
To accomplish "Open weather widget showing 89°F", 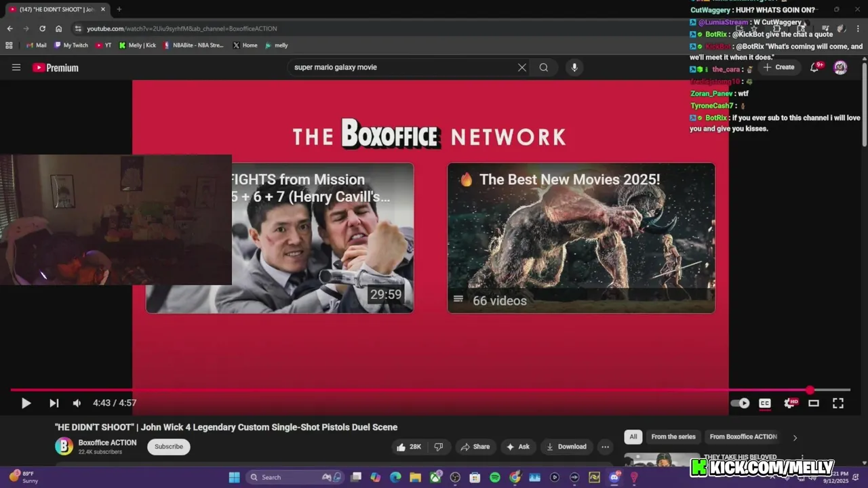I will pos(23,477).
